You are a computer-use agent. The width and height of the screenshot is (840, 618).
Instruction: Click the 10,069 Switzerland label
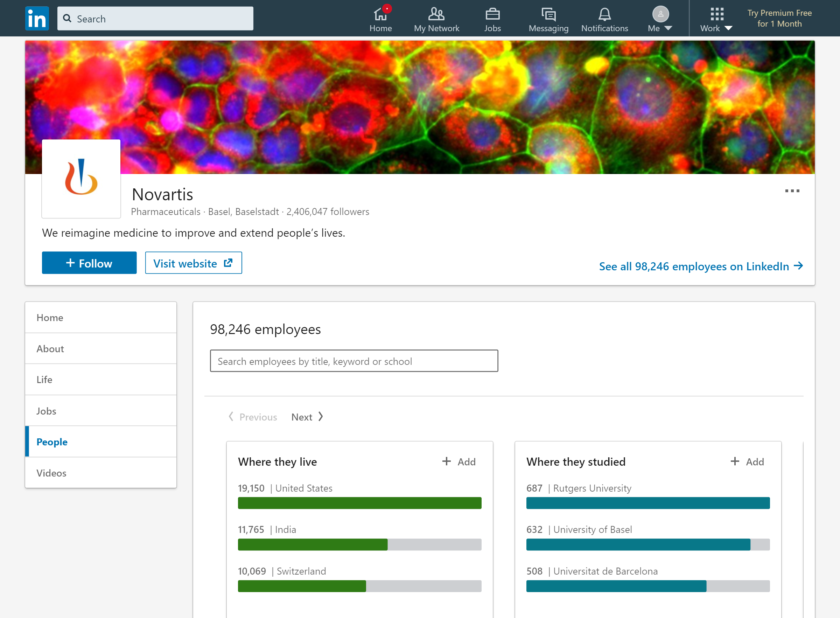(x=282, y=571)
